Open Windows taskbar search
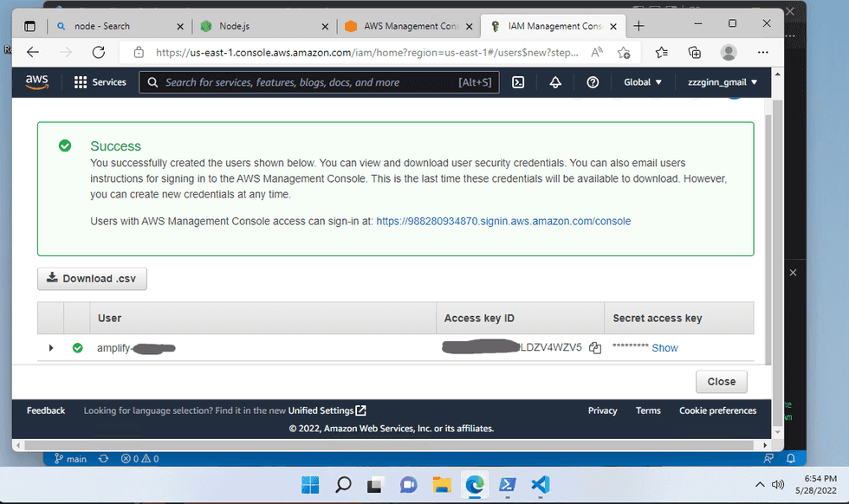The image size is (849, 504). [x=343, y=484]
